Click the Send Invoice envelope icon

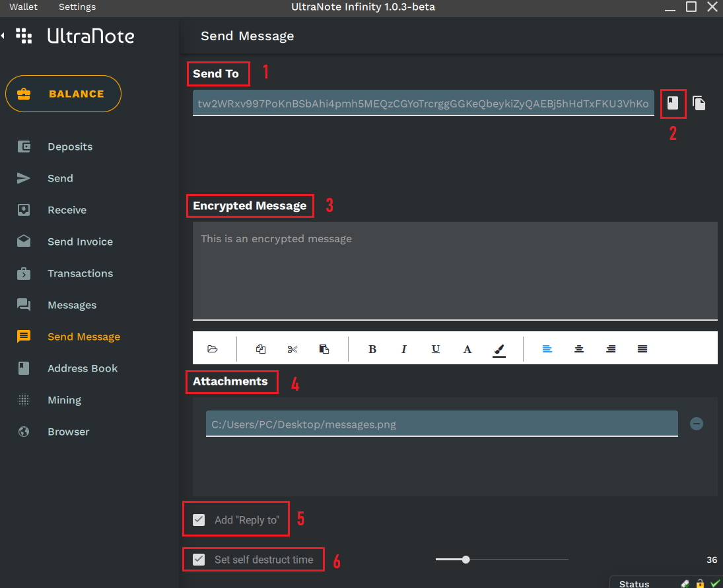pyautogui.click(x=24, y=241)
